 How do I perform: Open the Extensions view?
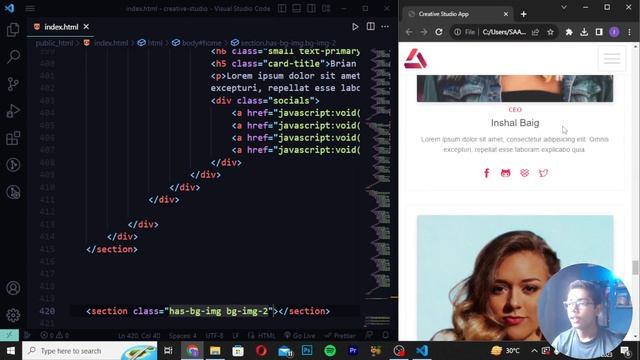tap(13, 138)
